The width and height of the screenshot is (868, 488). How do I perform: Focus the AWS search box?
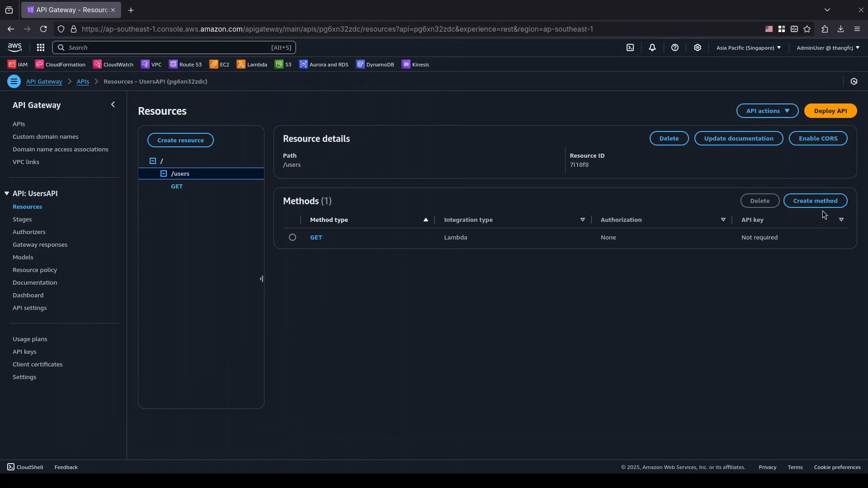[x=174, y=47]
